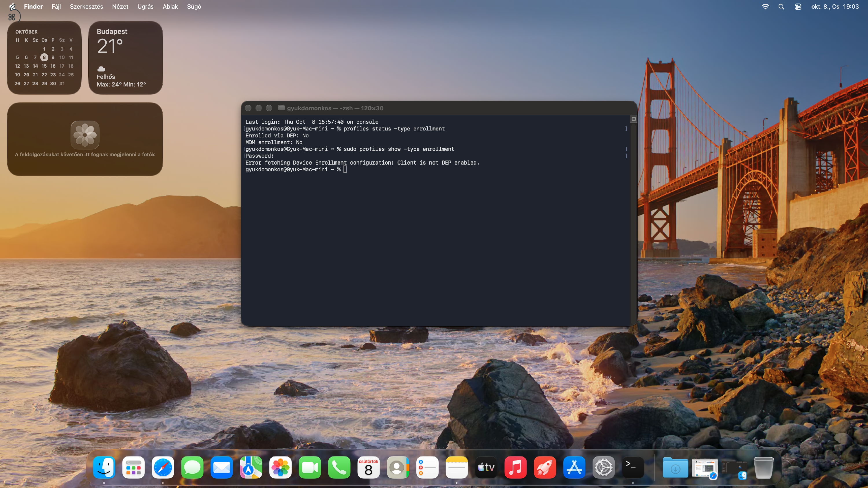
Task: Launch Reminders from the Dock
Action: click(x=427, y=467)
